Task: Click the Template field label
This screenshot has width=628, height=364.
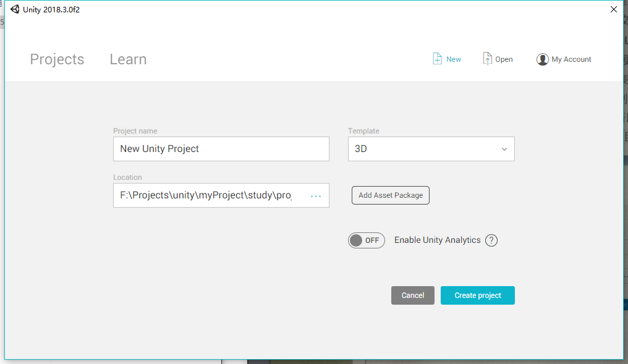Action: point(363,131)
